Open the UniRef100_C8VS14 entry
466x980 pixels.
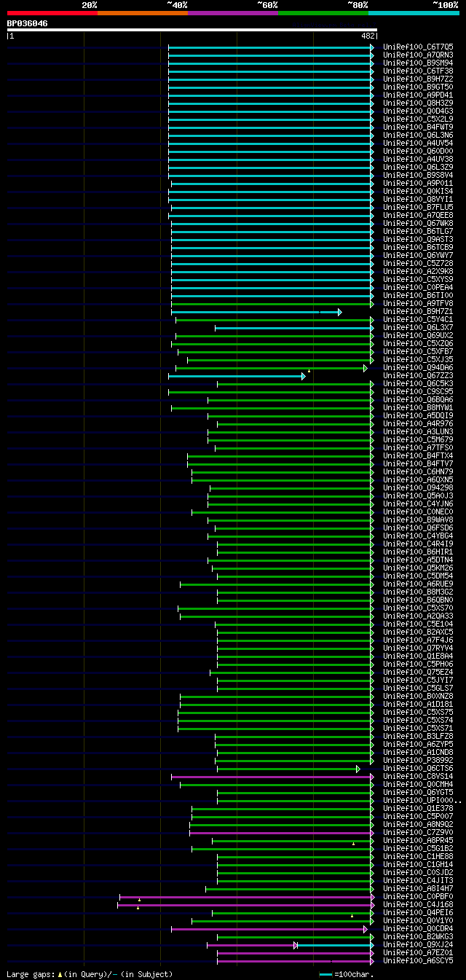click(x=418, y=776)
